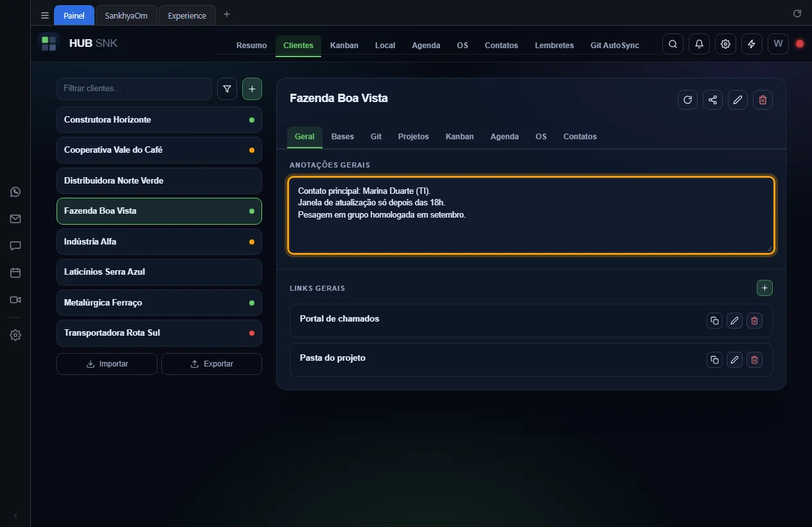This screenshot has width=812, height=527.
Task: Add a new client with the plus button
Action: pos(252,89)
